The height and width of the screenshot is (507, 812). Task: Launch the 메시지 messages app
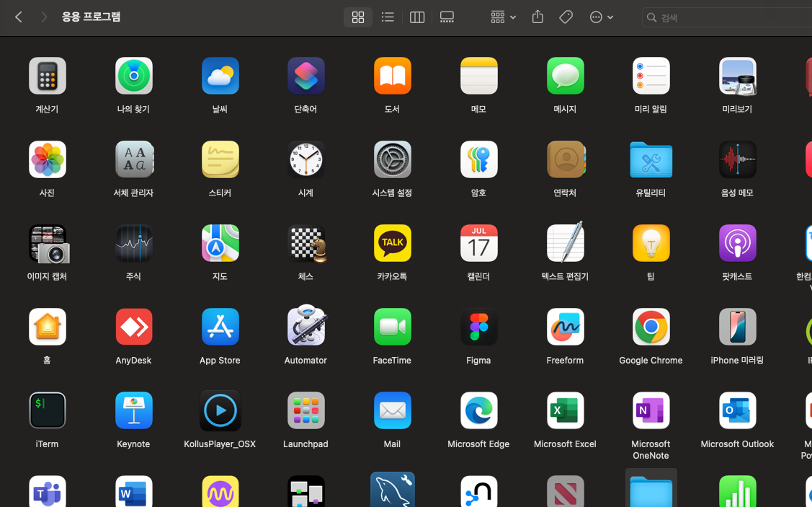566,76
